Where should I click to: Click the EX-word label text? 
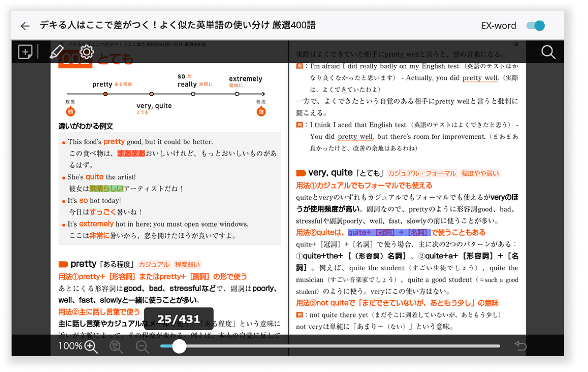[x=499, y=25]
